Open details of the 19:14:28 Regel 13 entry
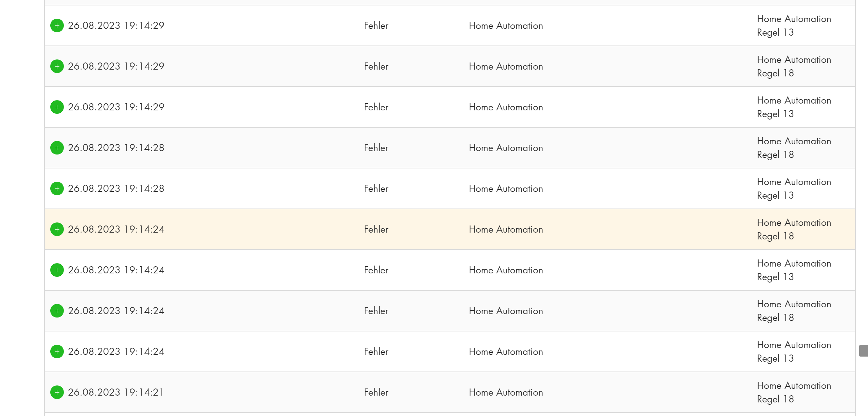 coord(57,188)
